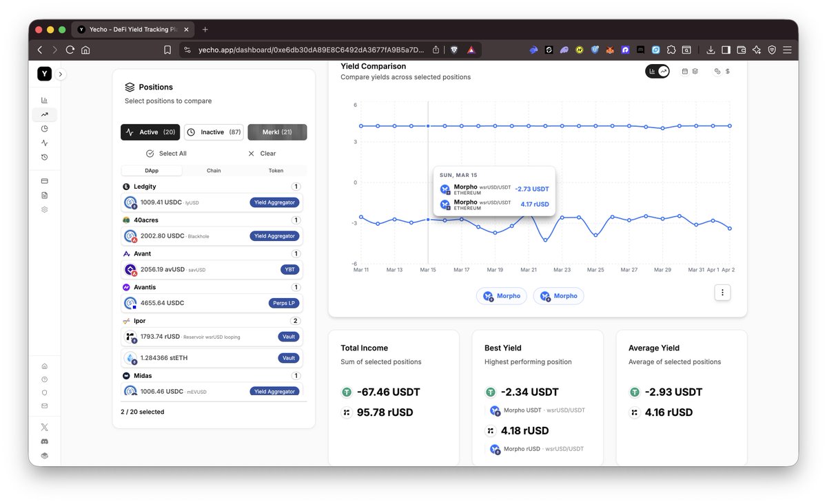Image resolution: width=827 pixels, height=504 pixels.
Task: Click the Avantis group header
Action: tap(212, 287)
